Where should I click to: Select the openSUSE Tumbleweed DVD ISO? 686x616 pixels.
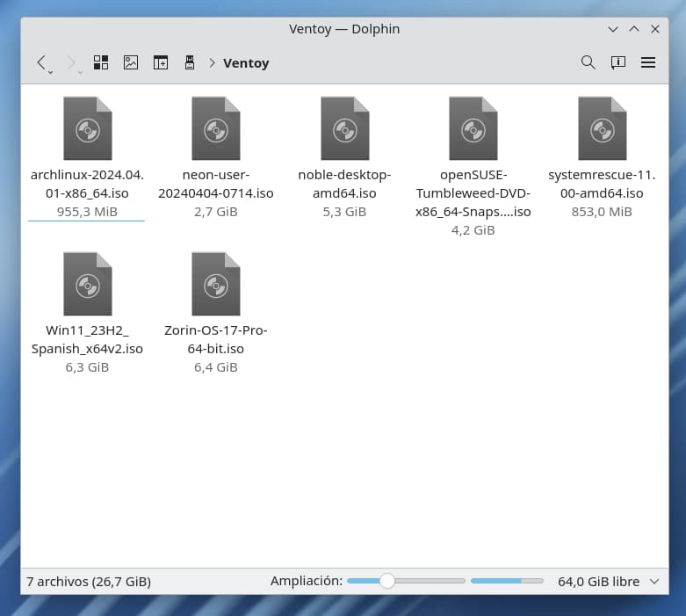(x=473, y=128)
